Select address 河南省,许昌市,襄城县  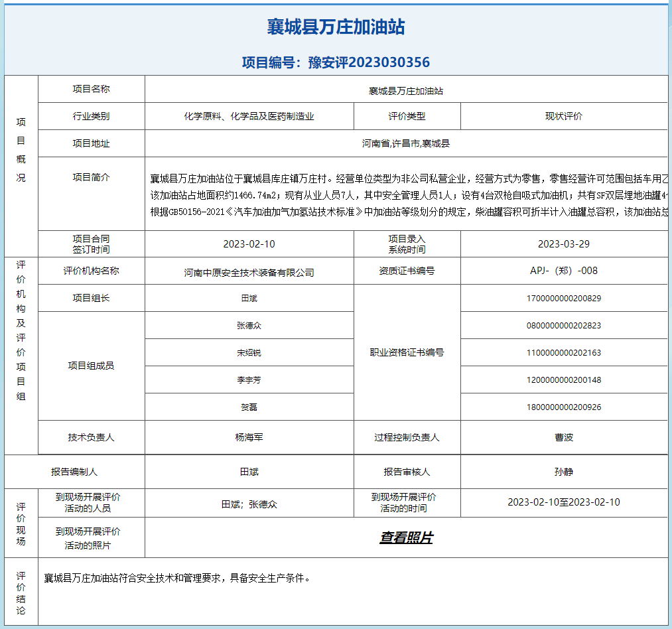[406, 143]
